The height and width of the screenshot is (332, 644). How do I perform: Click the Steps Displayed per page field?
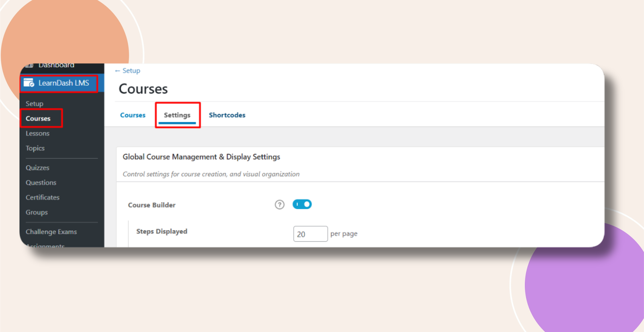[x=310, y=234]
